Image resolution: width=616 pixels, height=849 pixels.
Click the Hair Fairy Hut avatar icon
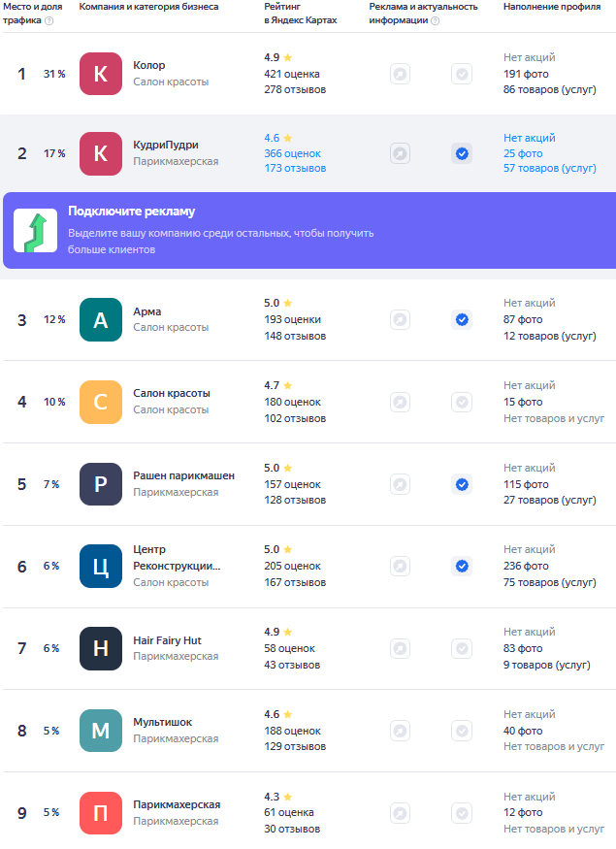click(101, 648)
